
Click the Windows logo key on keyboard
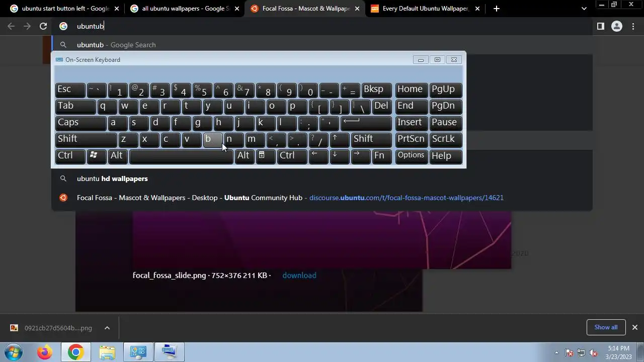point(97,156)
